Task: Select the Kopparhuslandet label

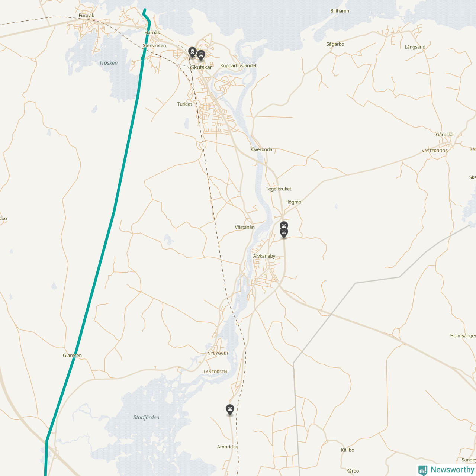Action: [x=238, y=66]
